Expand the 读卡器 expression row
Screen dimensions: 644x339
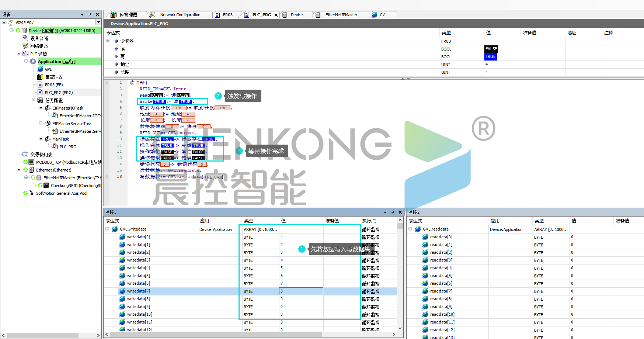coord(108,41)
